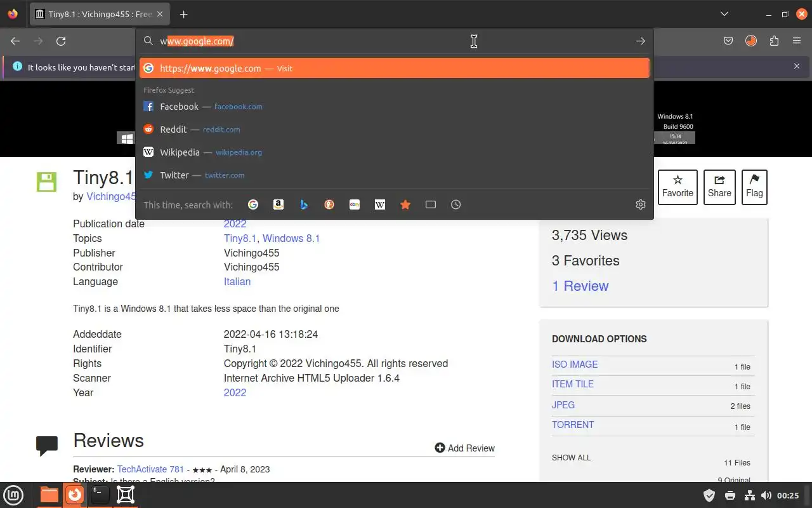Open a new tab with plus button
This screenshot has width=812, height=508.
pyautogui.click(x=183, y=14)
